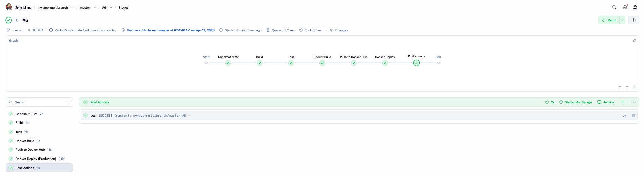Viewport: 644px width, 176px height.
Task: Go to previous build arrow
Action: (17, 20)
